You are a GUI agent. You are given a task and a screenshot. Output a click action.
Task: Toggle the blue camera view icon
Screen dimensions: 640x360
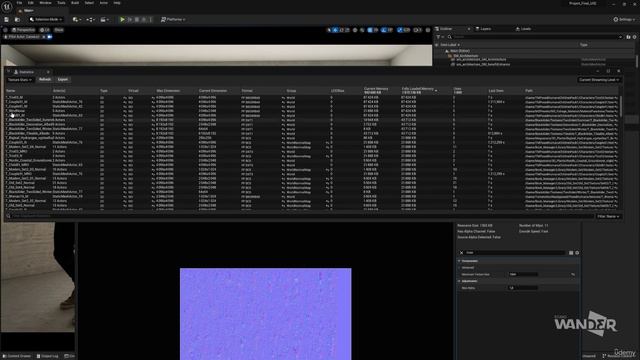coord(50,37)
